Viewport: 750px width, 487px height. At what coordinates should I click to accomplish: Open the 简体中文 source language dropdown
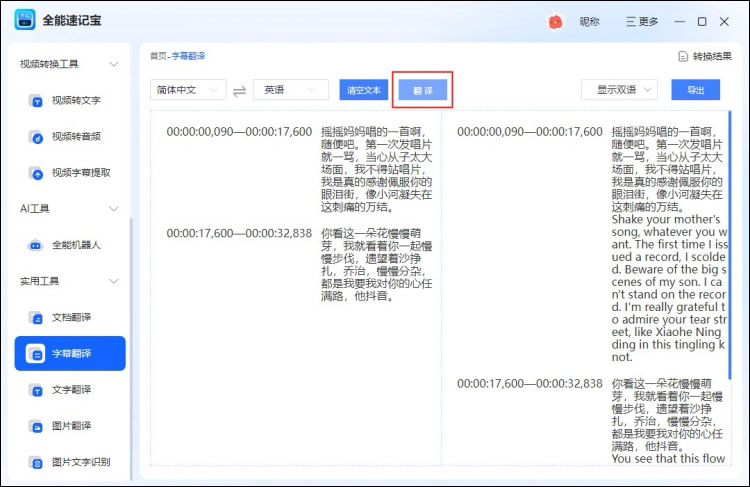[188, 90]
